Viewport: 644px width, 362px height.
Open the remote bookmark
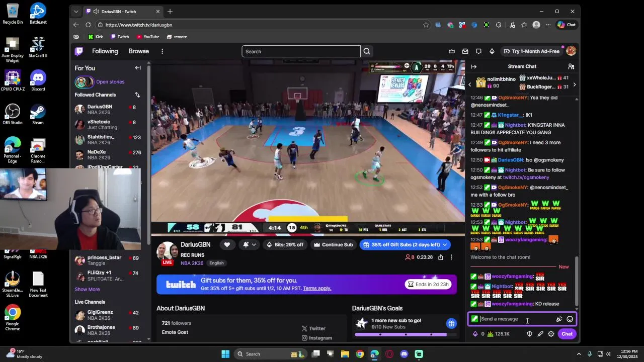click(177, 37)
